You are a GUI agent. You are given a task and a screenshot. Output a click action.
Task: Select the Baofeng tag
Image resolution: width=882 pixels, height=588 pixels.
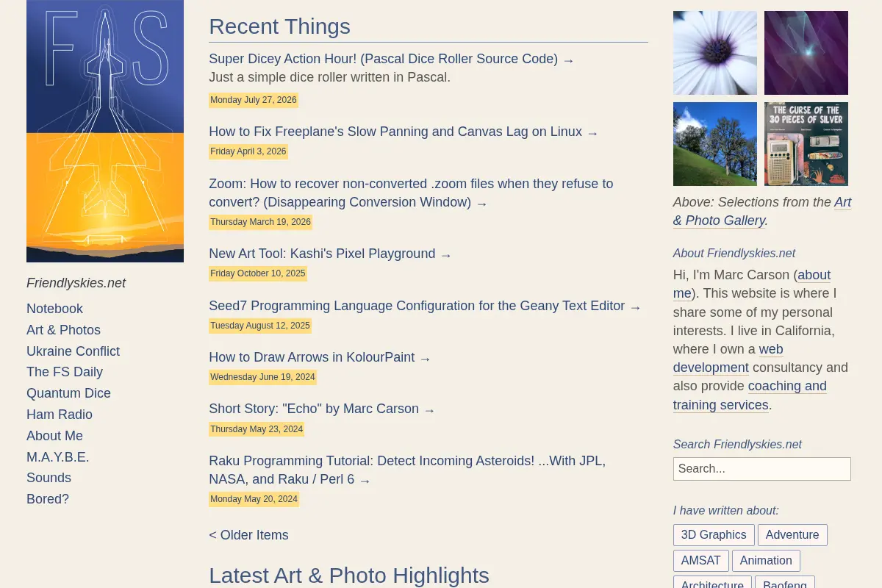pos(785,582)
